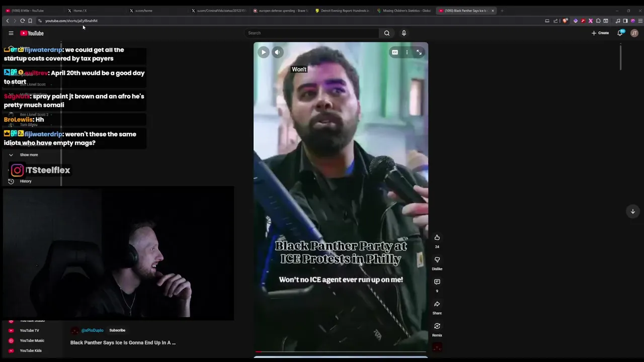Focus the YouTube search field
644x362 pixels.
[312, 33]
